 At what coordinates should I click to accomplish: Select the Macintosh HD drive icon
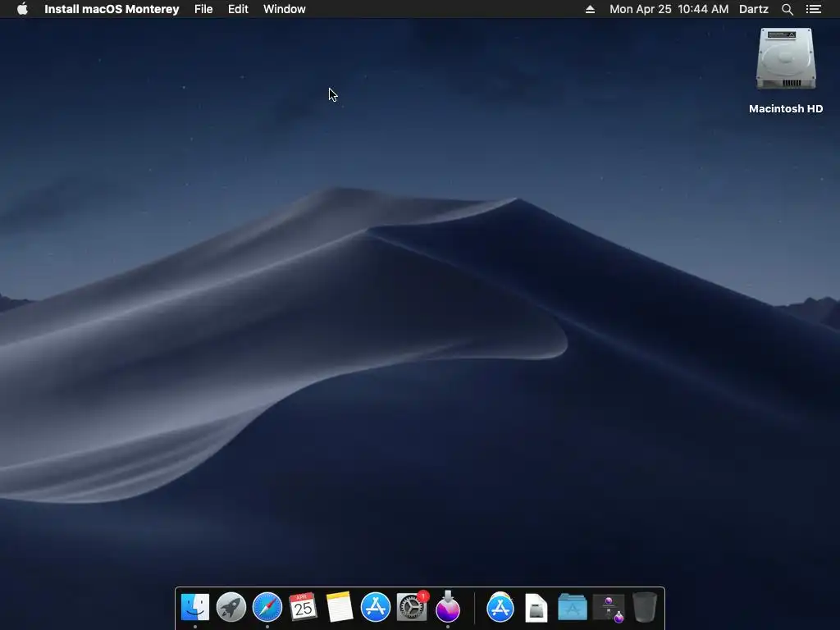786,59
